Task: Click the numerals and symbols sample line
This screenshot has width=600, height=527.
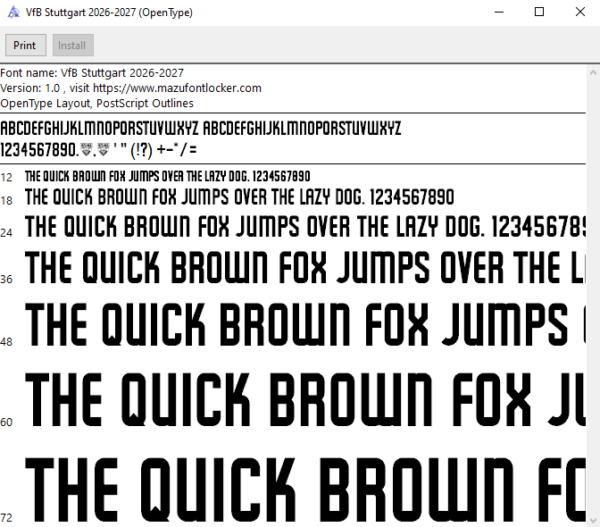Action: [98, 150]
